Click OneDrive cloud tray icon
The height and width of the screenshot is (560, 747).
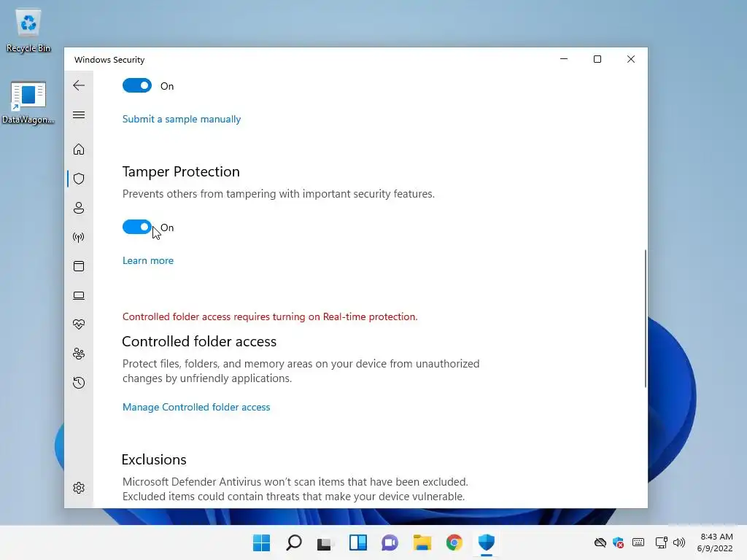click(x=600, y=542)
